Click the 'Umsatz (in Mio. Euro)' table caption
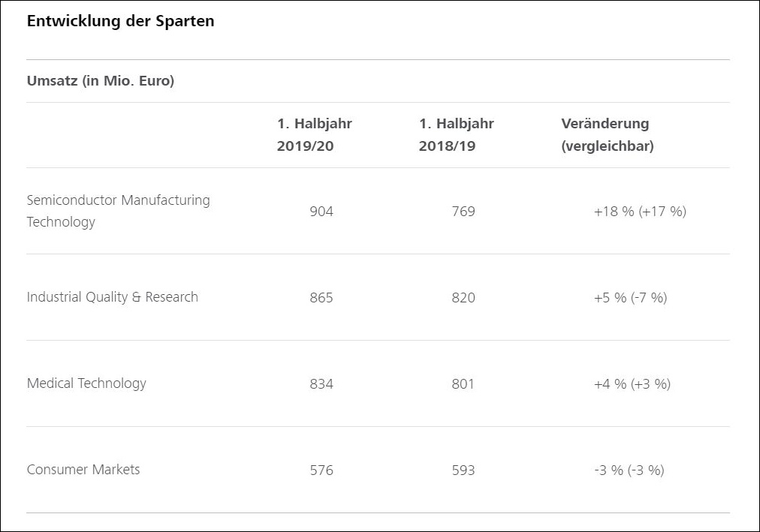The image size is (760, 532). 100,81
